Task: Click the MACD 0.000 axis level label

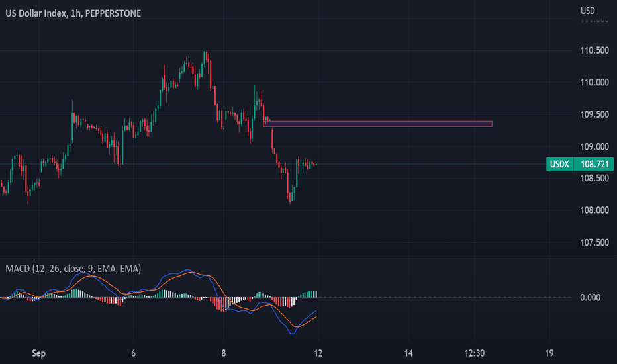Action: point(591,298)
